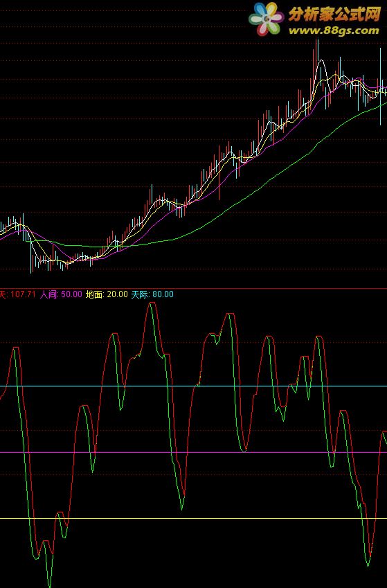The width and height of the screenshot is (387, 588).
Task: Click the long cyan candle wick at far right
Action: pos(380,87)
